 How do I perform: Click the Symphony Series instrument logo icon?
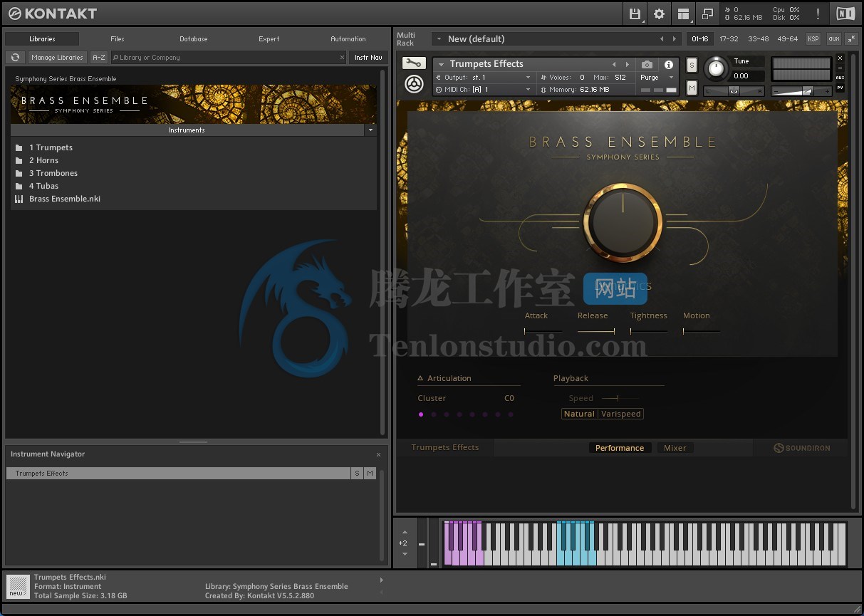point(414,84)
